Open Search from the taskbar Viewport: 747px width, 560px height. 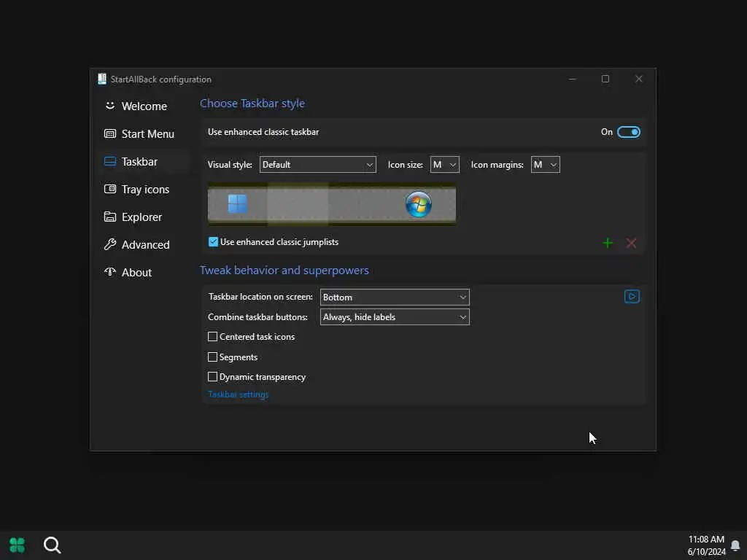(52, 545)
